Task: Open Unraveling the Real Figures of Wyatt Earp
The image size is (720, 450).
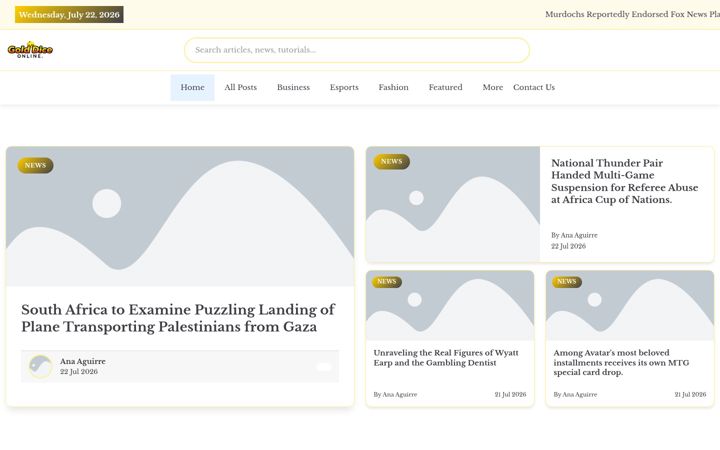Action: click(446, 358)
